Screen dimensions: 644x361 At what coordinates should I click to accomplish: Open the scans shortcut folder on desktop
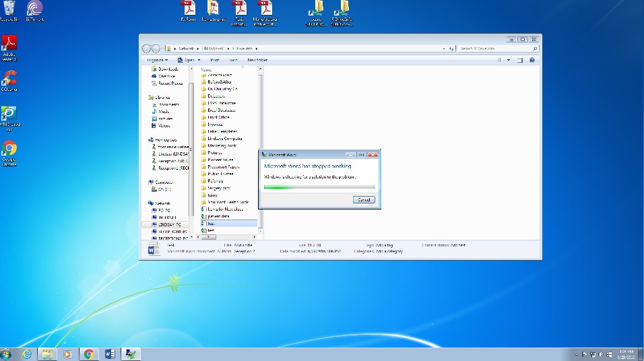pyautogui.click(x=316, y=13)
